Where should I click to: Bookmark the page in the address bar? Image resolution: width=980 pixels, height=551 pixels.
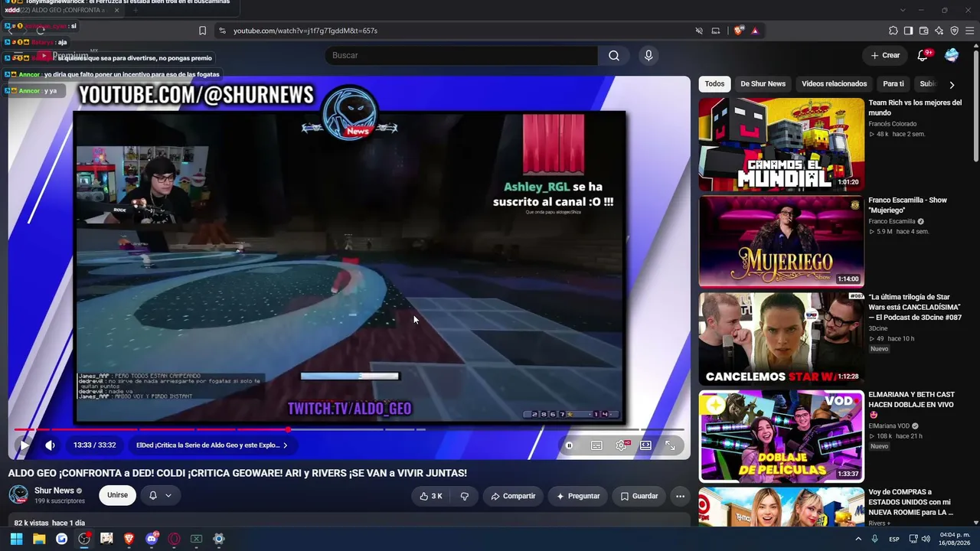coord(202,31)
